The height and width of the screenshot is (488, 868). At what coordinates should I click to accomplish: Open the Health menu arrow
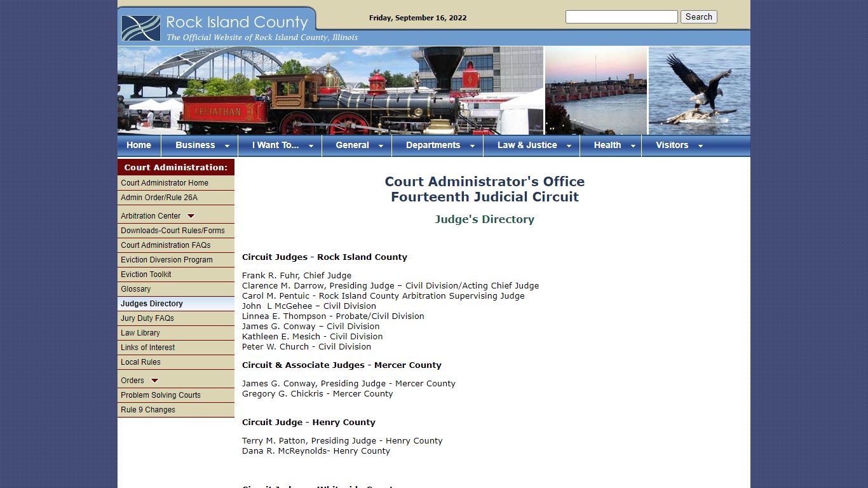633,146
